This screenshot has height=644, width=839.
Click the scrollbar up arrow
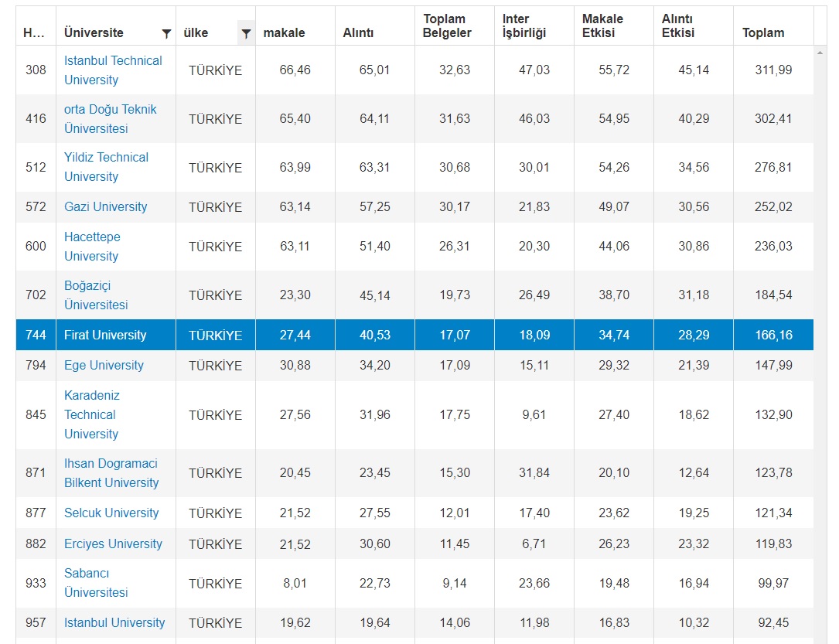point(820,53)
